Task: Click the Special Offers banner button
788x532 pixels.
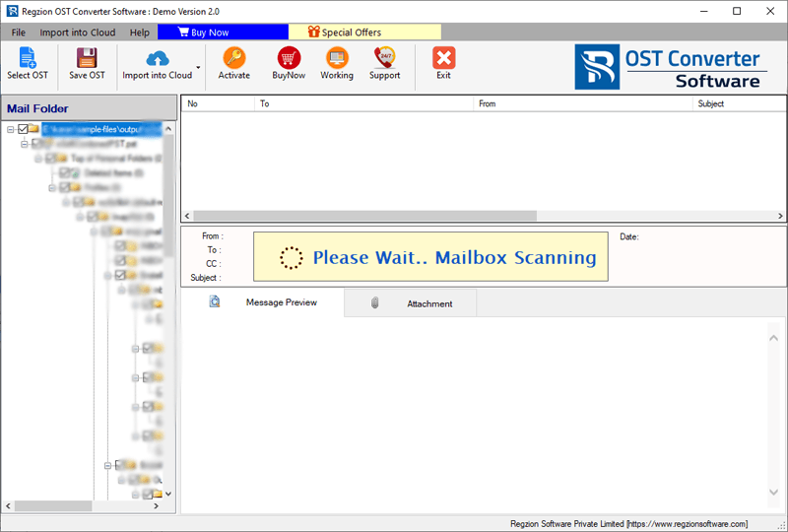Action: (344, 33)
